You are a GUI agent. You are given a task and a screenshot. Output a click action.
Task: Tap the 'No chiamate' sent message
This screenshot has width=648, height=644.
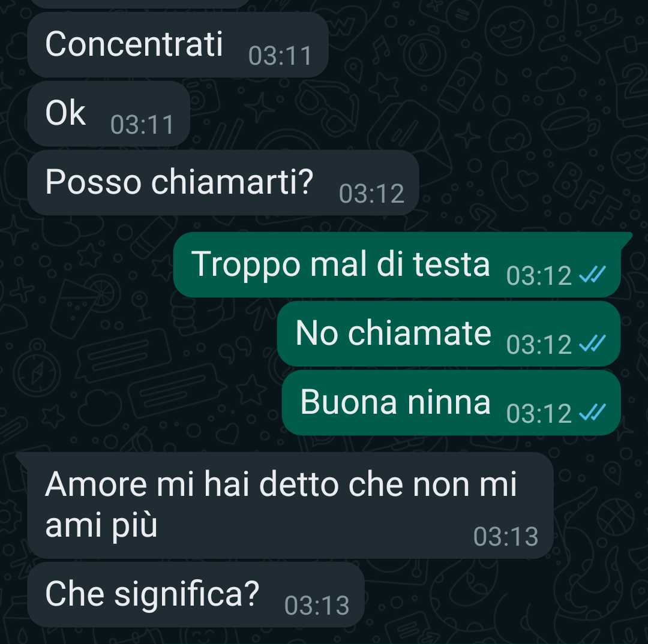pyautogui.click(x=449, y=334)
